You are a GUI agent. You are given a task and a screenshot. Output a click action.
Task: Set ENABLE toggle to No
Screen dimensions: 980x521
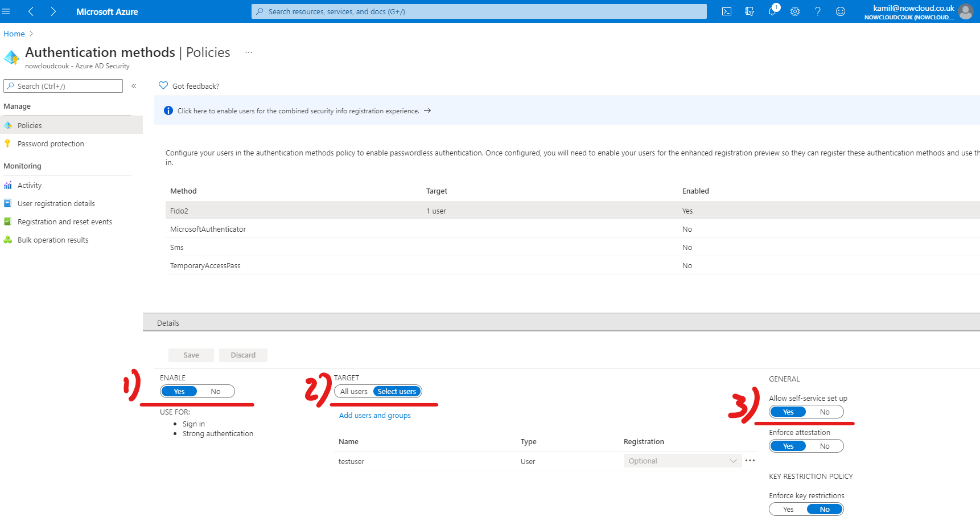click(x=216, y=391)
